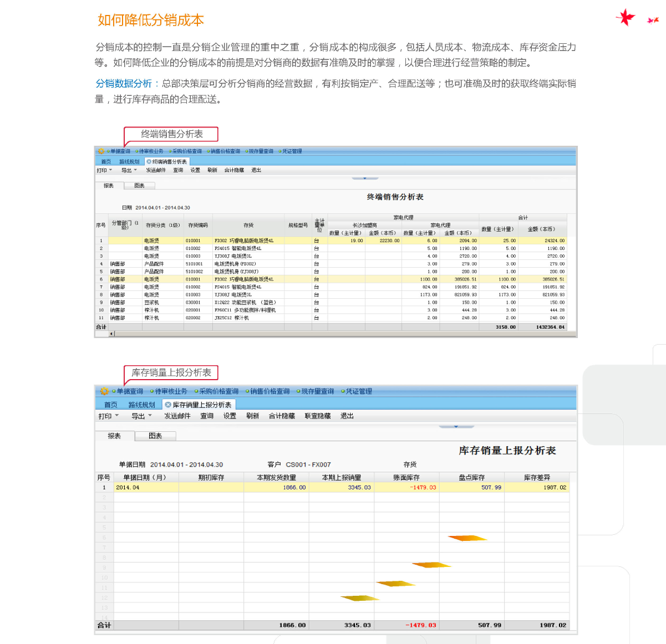Click the gear icon in the inventory report window
This screenshot has width=666, height=644.
pyautogui.click(x=104, y=391)
